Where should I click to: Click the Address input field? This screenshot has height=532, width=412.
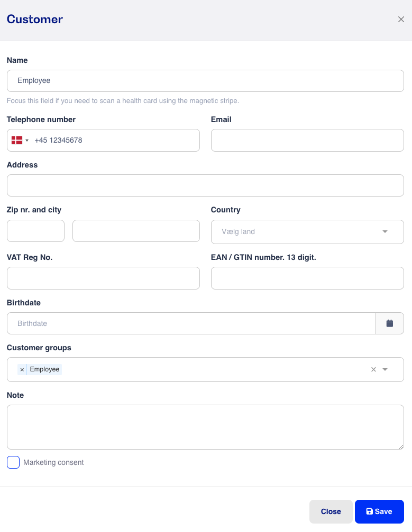(x=206, y=185)
